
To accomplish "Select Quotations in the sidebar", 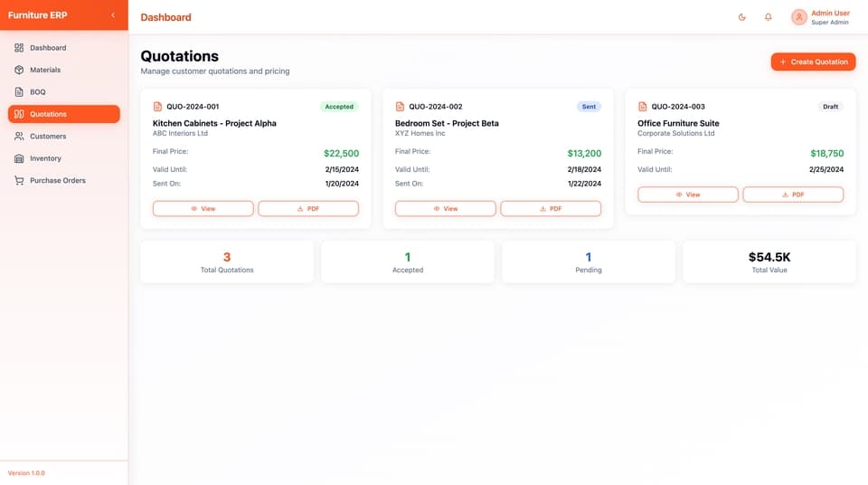I will click(63, 114).
